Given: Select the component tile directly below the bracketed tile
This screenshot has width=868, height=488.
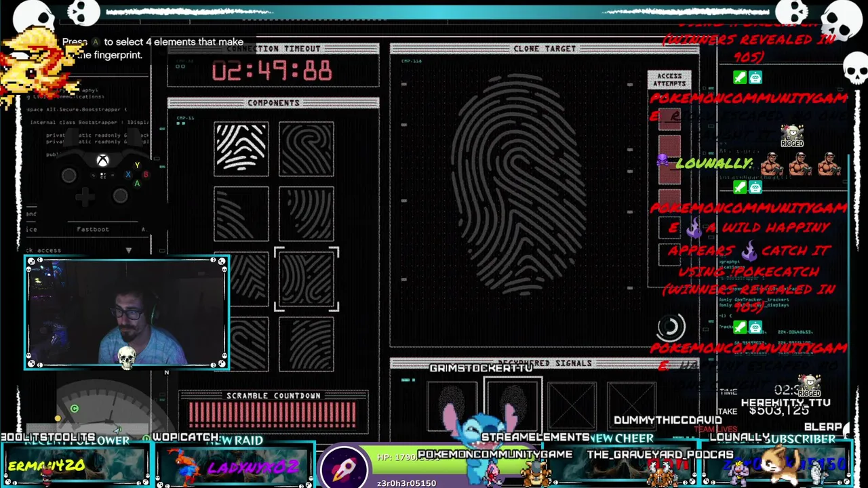Looking at the screenshot, I should pos(307,344).
